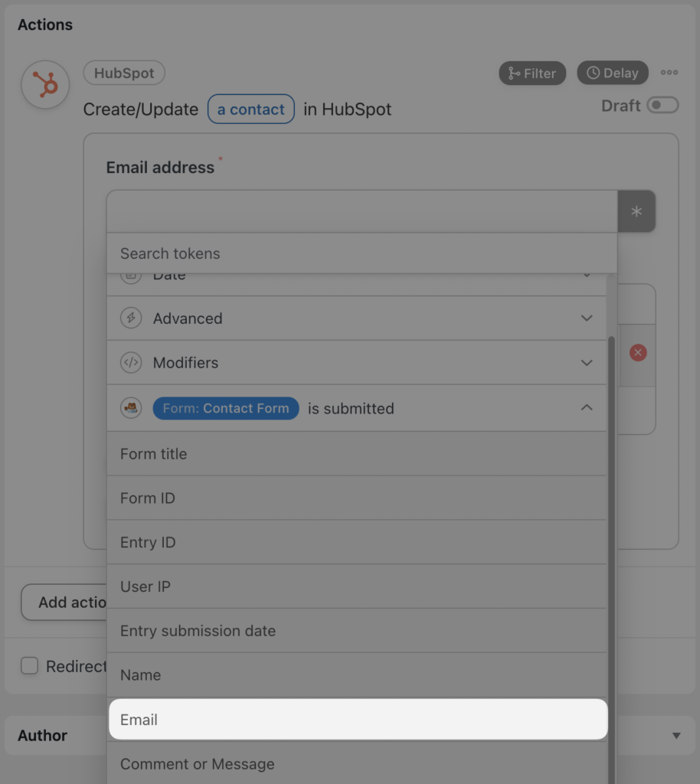Click the asterisk token insert icon
The height and width of the screenshot is (784, 700).
click(x=636, y=211)
